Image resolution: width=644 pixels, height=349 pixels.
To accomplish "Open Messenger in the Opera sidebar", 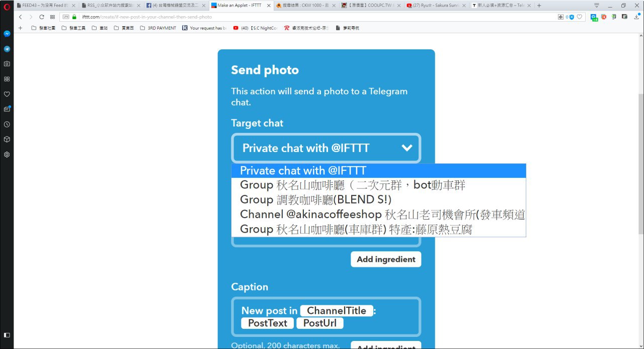I will click(7, 34).
